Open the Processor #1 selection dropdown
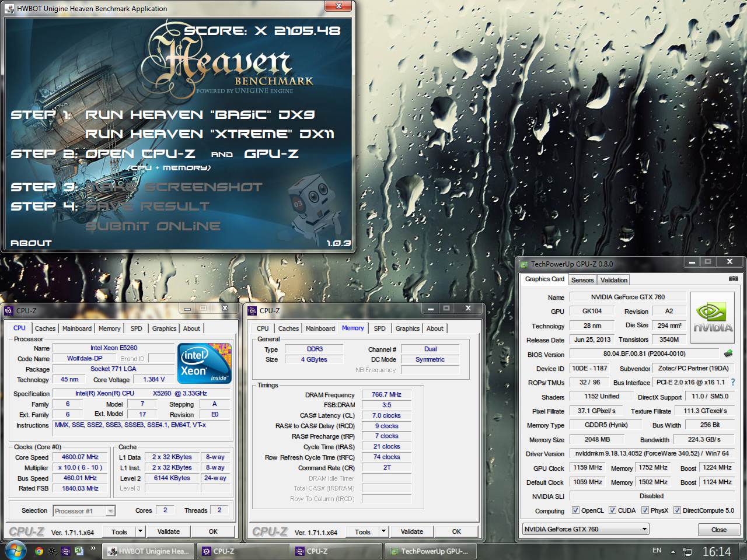 tap(84, 511)
